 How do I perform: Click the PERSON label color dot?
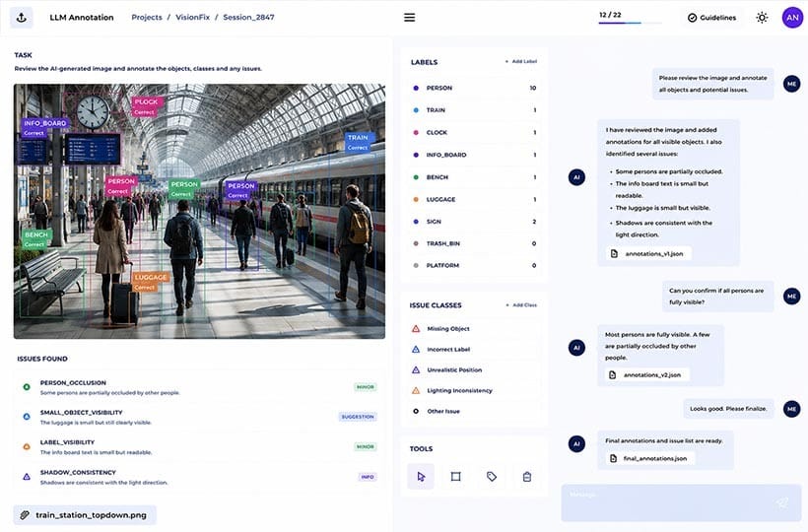coord(416,88)
